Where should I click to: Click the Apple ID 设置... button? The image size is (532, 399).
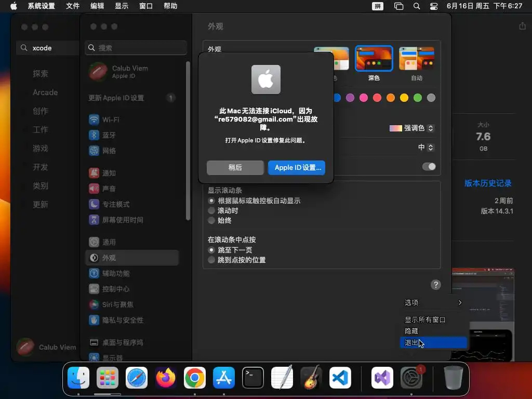point(297,168)
